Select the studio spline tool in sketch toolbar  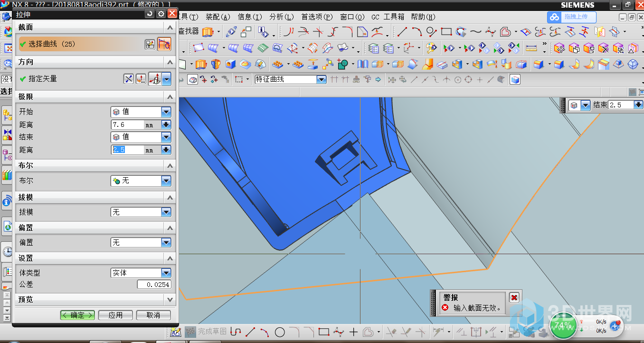(339, 332)
